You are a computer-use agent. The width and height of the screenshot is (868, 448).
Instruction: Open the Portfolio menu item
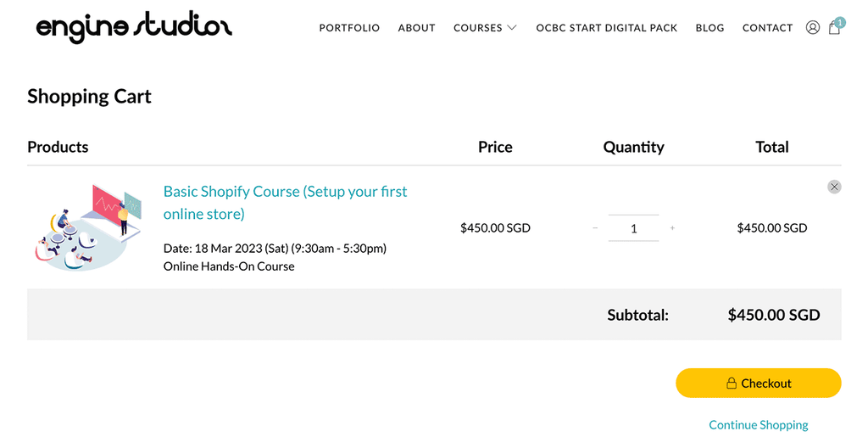pos(349,28)
